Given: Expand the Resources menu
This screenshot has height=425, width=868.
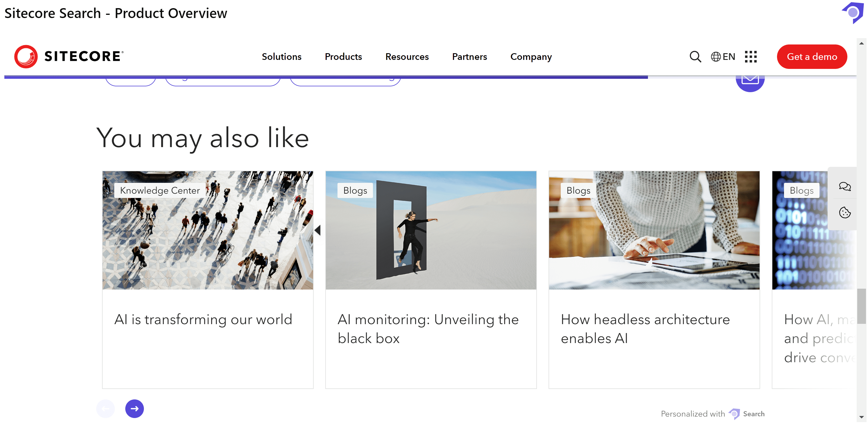Looking at the screenshot, I should point(407,57).
